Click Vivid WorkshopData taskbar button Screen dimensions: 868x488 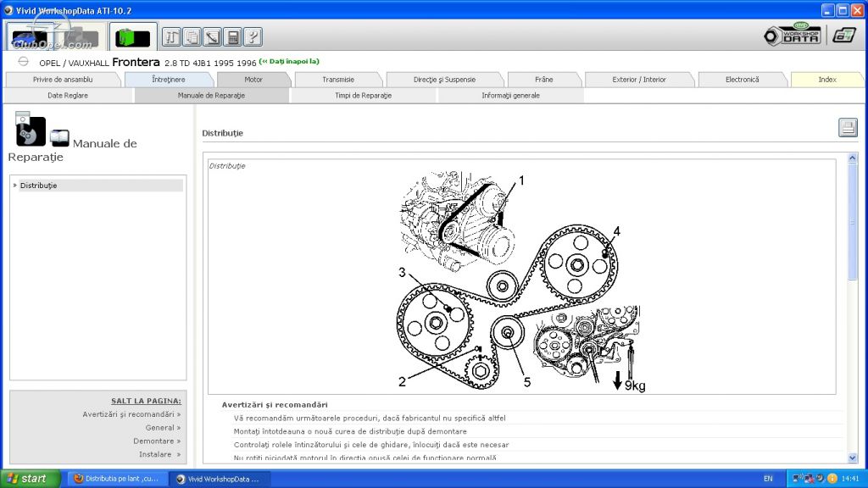220,479
